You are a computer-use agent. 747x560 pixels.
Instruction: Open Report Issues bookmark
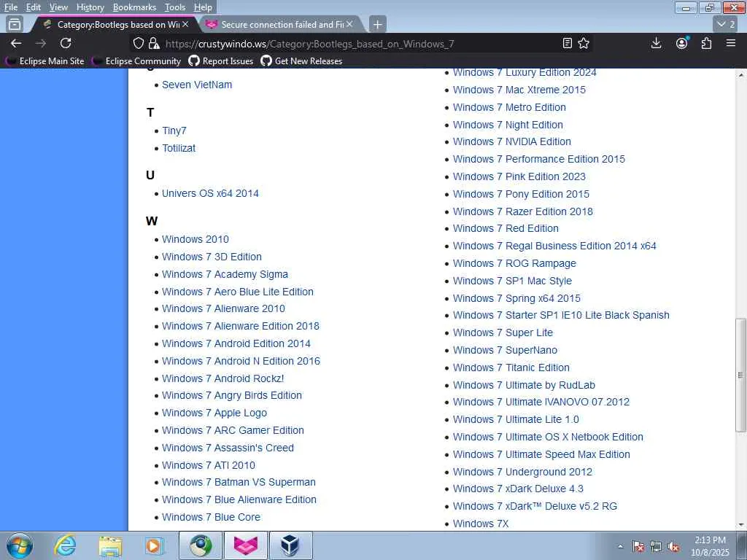pos(221,61)
